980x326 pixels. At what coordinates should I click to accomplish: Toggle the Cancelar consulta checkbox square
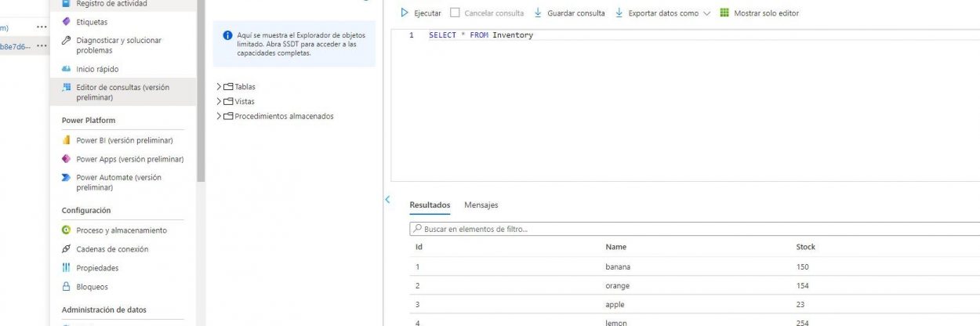pos(455,13)
